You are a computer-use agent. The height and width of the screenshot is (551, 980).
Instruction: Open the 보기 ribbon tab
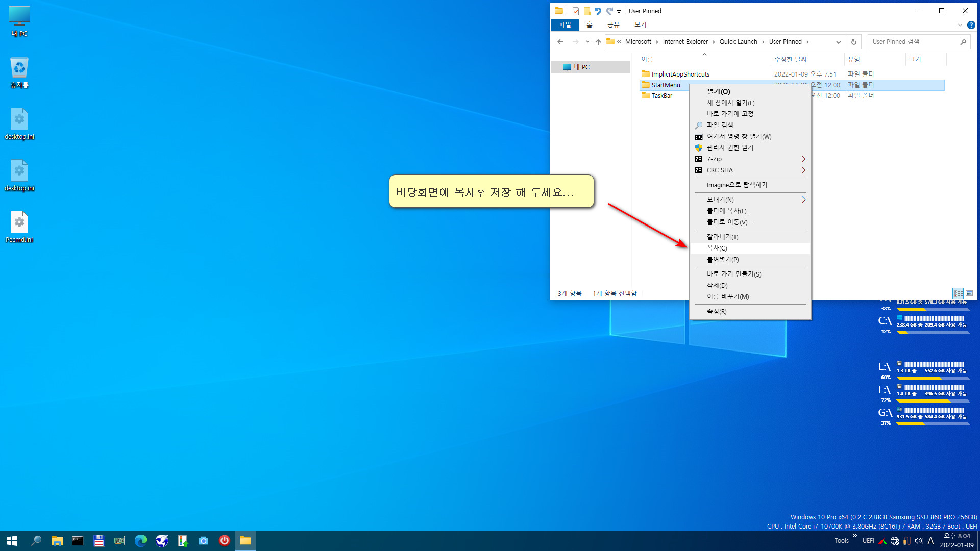click(x=640, y=24)
